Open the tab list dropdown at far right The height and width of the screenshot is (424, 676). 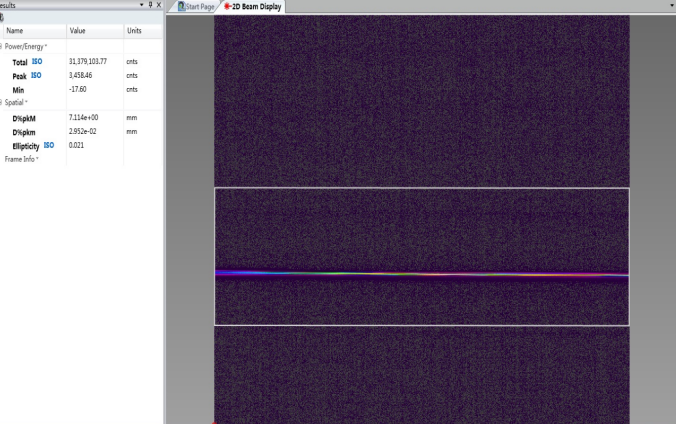[x=672, y=6]
